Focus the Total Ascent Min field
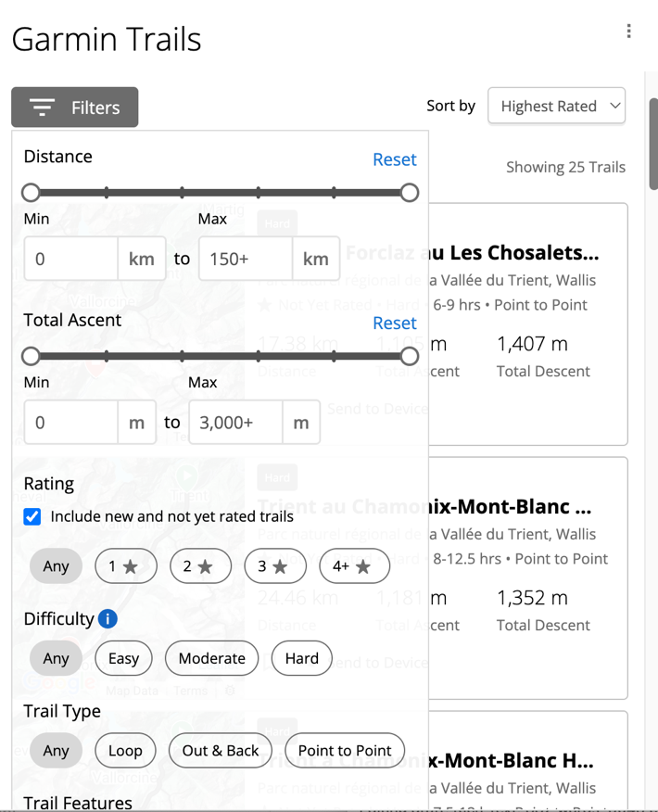The height and width of the screenshot is (812, 658). pyautogui.click(x=71, y=423)
